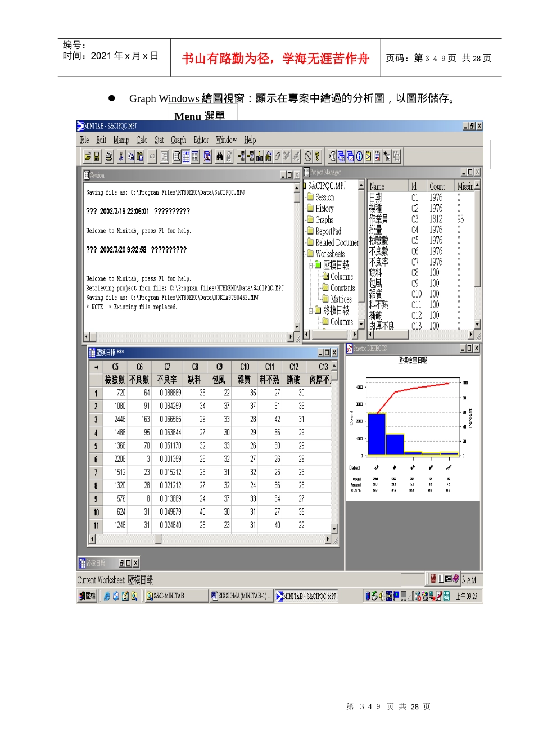This screenshot has height=756, width=534.
Task: Click Internet Explorer icon in taskbar quick launch
Action: (x=107, y=596)
